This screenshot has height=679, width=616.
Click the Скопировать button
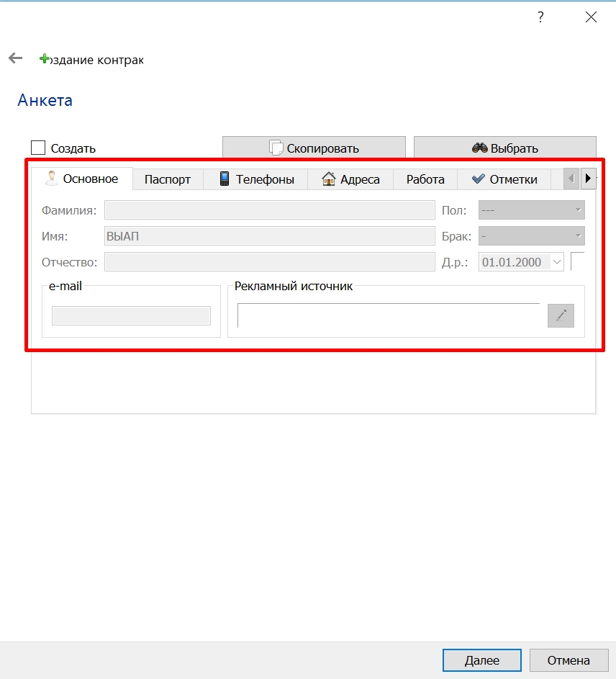pos(314,148)
